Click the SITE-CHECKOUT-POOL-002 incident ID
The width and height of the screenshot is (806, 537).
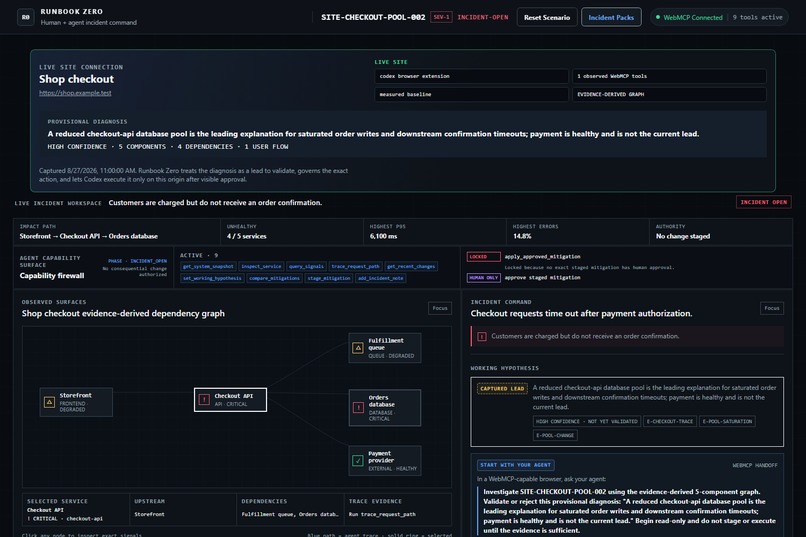[373, 17]
